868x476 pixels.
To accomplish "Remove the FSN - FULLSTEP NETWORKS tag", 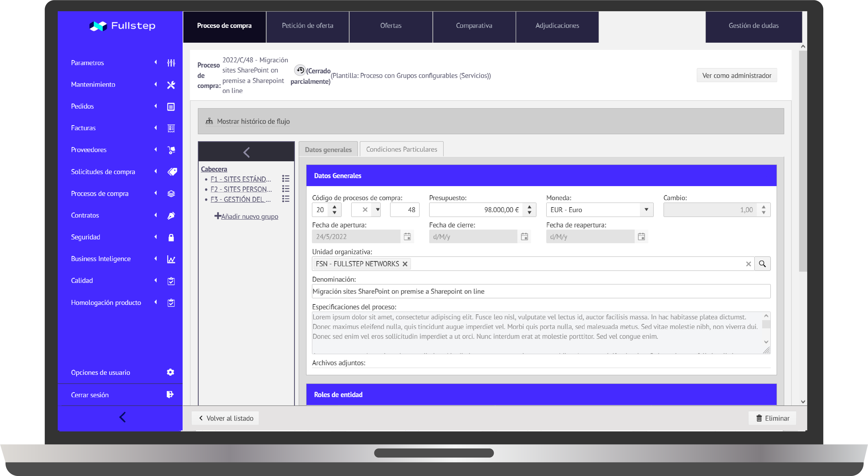I will tap(405, 264).
